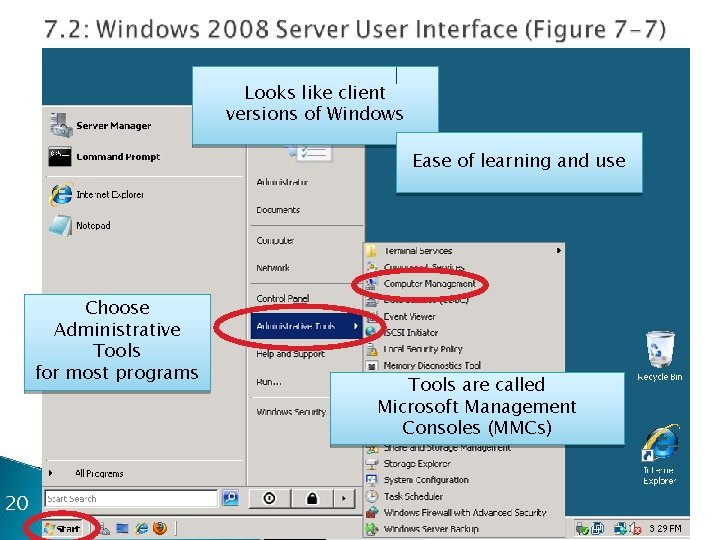This screenshot has height=540, width=720.
Task: Open Administrator user folder
Action: (x=282, y=182)
